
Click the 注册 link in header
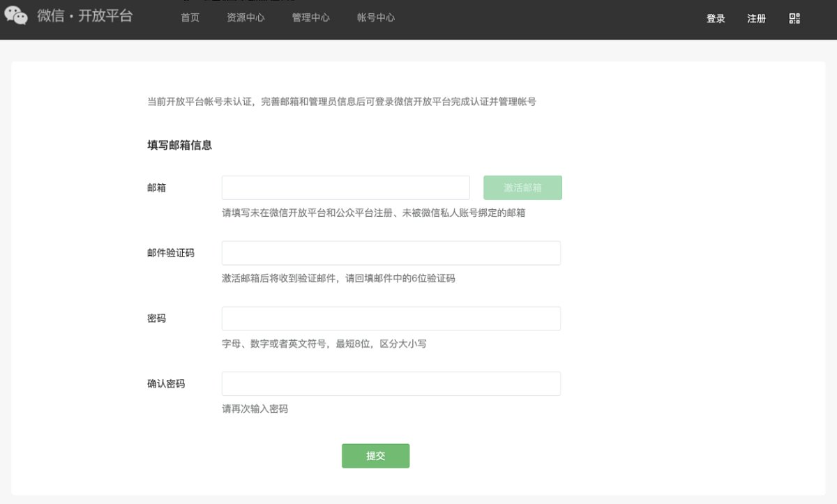pyautogui.click(x=757, y=19)
